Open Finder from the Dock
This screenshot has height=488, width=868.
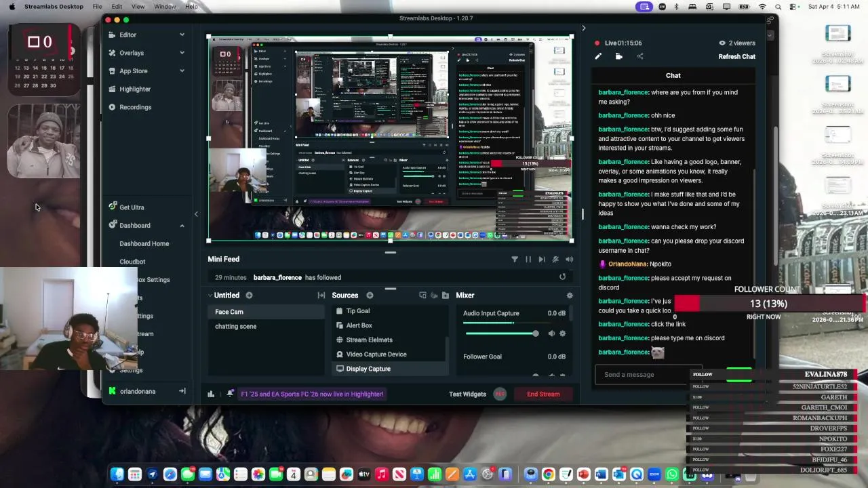coord(117,474)
